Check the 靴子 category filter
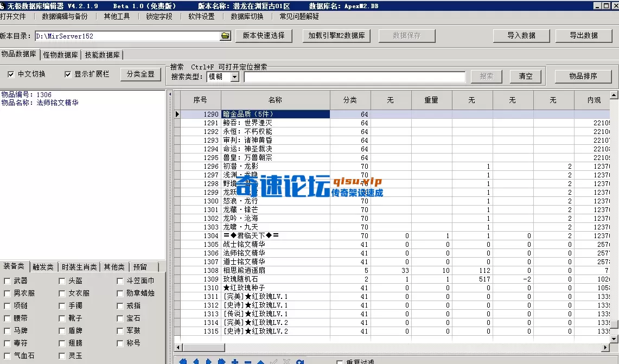619x364 pixels. click(62, 318)
